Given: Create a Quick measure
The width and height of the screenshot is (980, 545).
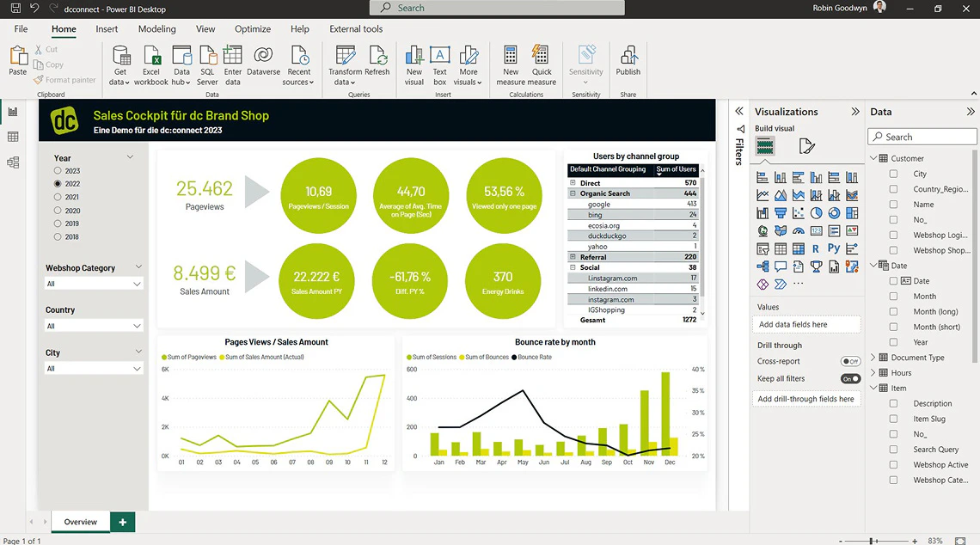Looking at the screenshot, I should pyautogui.click(x=542, y=65).
